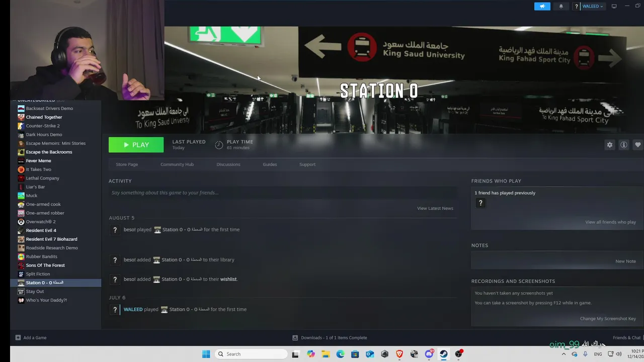Select Stay Out in library
Viewport: 644px width, 362px height.
click(x=35, y=292)
